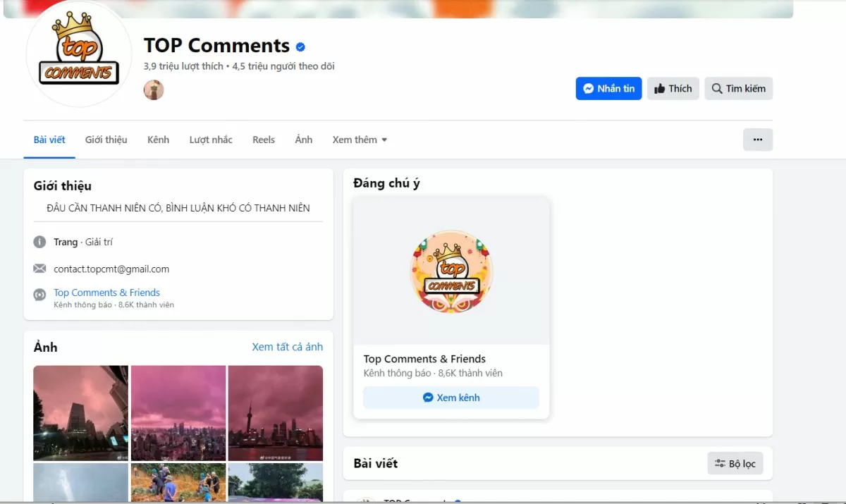Click the magnifier icon in Tìm kiếm button
Screen dimensions: 846x504
click(717, 89)
